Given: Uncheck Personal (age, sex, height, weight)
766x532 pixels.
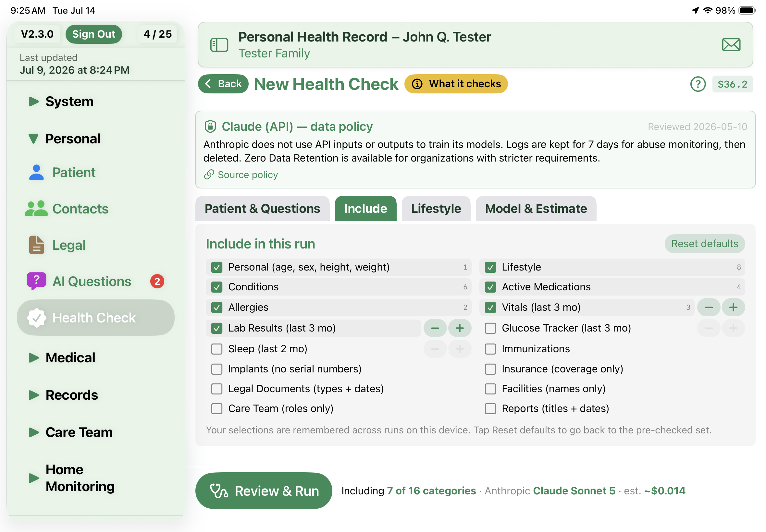Looking at the screenshot, I should [x=217, y=267].
